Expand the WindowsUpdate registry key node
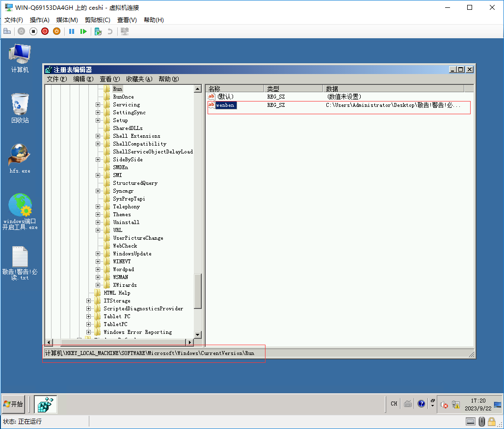The image size is (504, 429). coord(98,253)
